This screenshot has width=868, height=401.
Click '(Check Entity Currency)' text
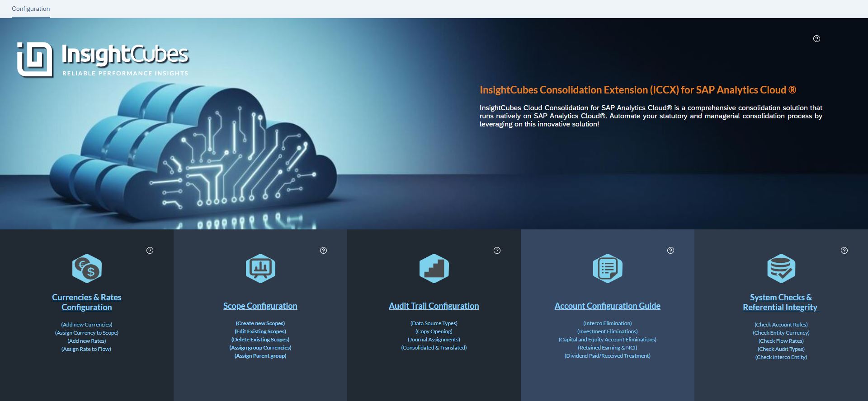pyautogui.click(x=781, y=333)
